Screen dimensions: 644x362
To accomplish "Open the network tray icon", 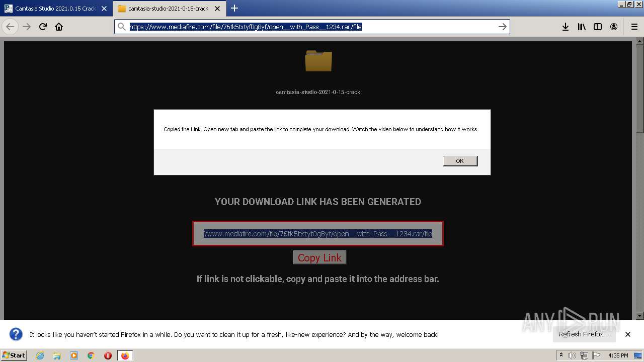I will point(584,355).
